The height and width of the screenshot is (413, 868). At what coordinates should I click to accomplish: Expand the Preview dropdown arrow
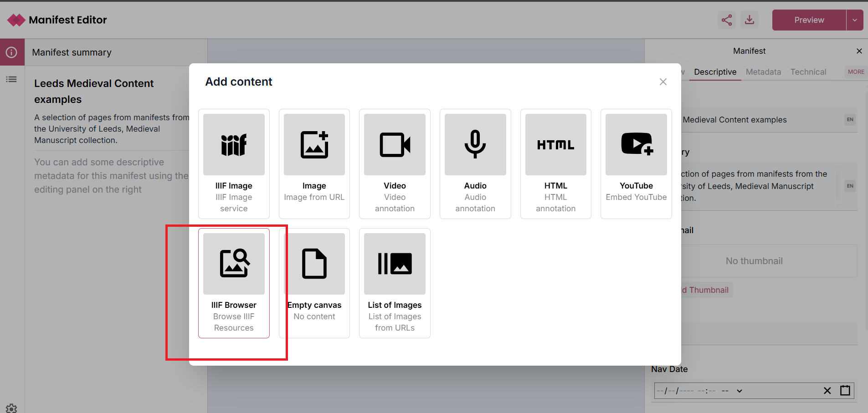point(855,20)
